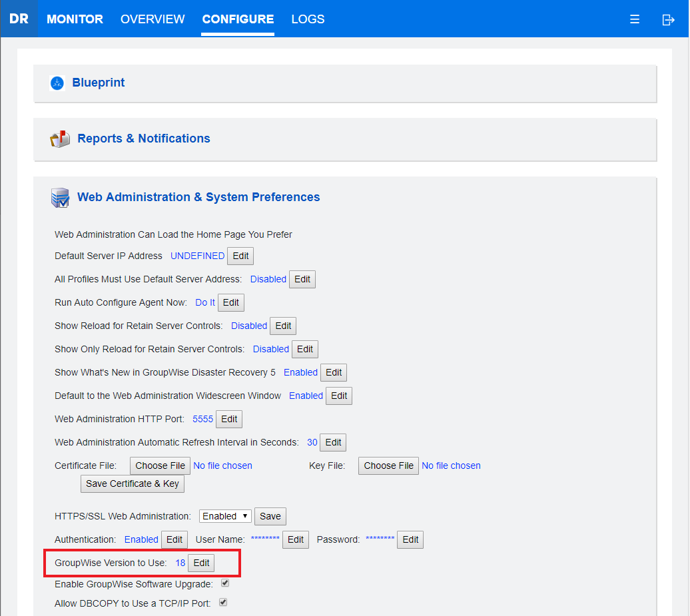
Task: Collapse Web Administration & System Preferences heading
Action: (198, 196)
